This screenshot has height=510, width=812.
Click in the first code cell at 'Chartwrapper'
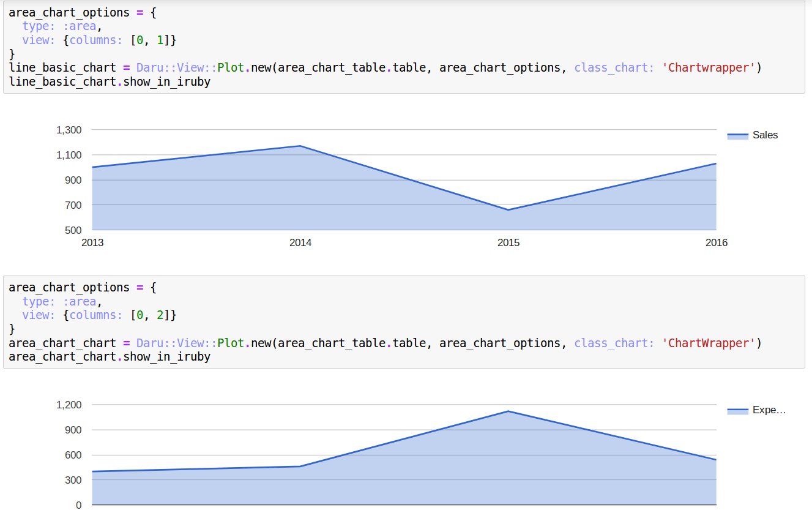coord(709,67)
